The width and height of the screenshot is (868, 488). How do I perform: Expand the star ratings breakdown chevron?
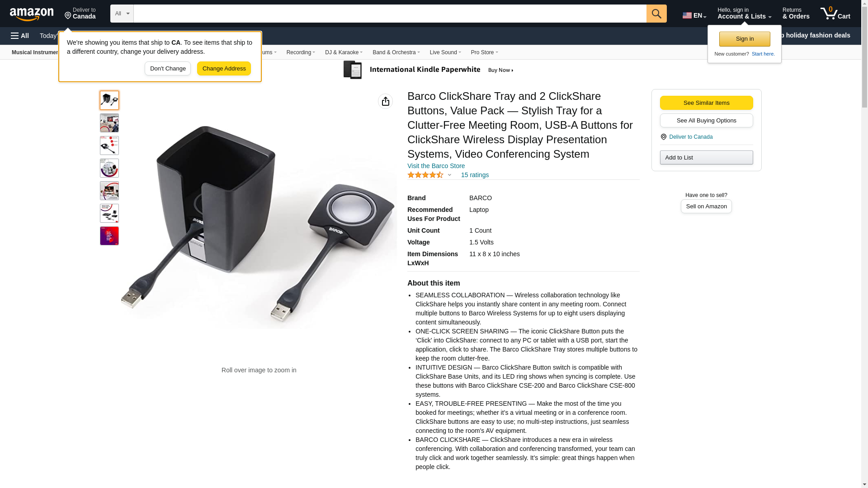pyautogui.click(x=449, y=175)
